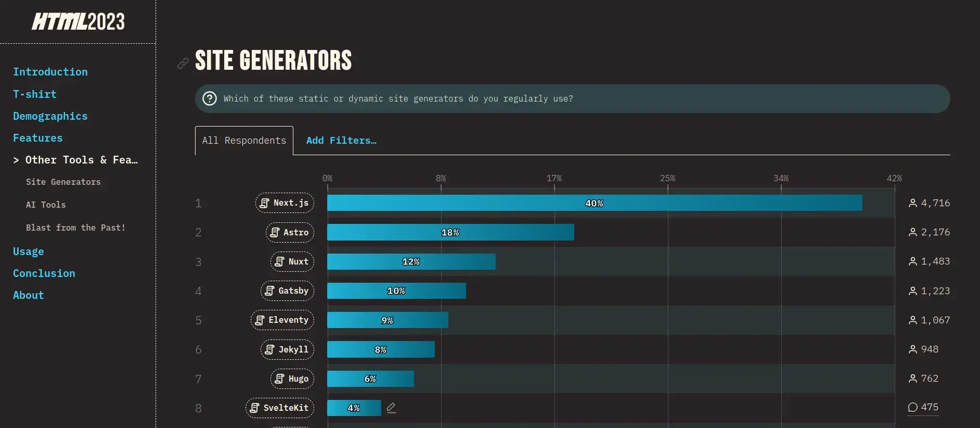Select the Eleventy tag icon
980x428 pixels.
pyautogui.click(x=260, y=320)
